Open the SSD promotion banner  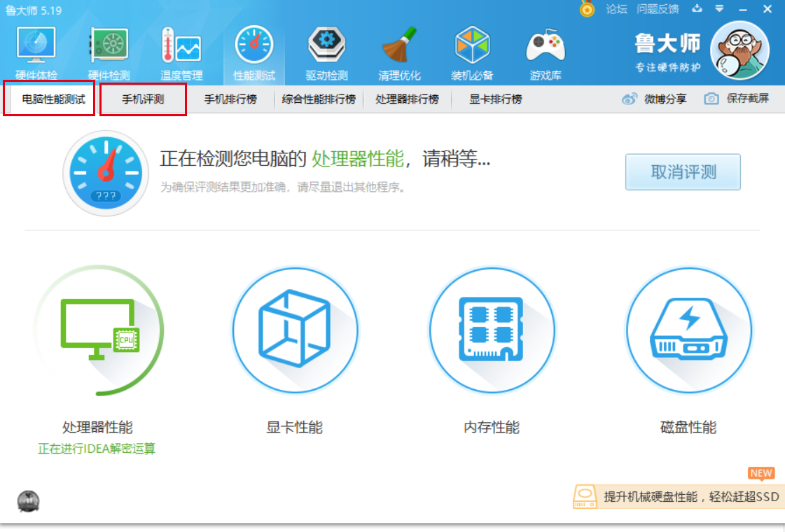[x=676, y=497]
